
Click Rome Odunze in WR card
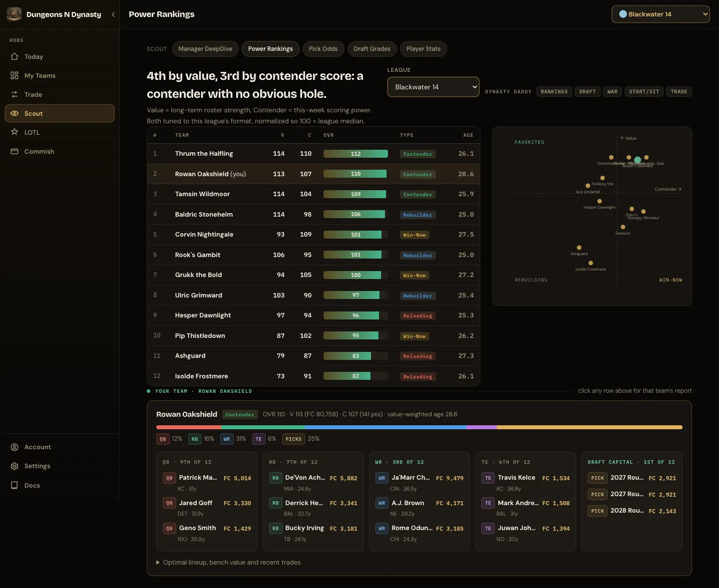pyautogui.click(x=412, y=528)
